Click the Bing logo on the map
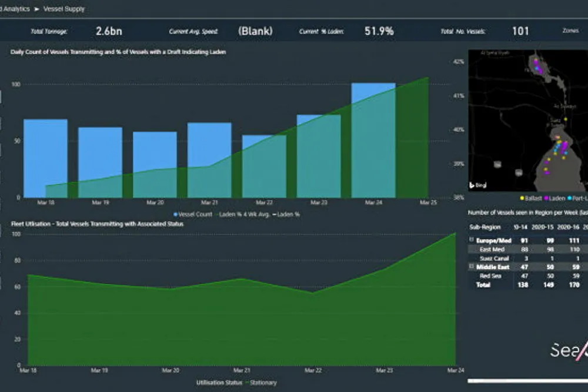The width and height of the screenshot is (588, 392). (477, 185)
